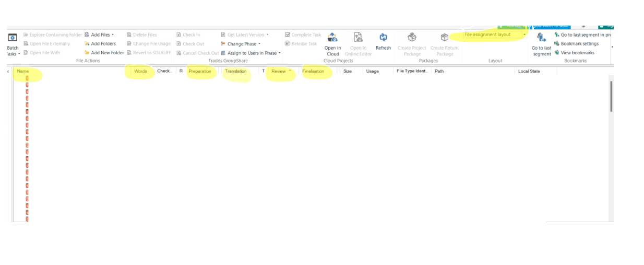This screenshot has height=265, width=644.
Task: Click Cancel Check Out icon
Action: coord(178,53)
